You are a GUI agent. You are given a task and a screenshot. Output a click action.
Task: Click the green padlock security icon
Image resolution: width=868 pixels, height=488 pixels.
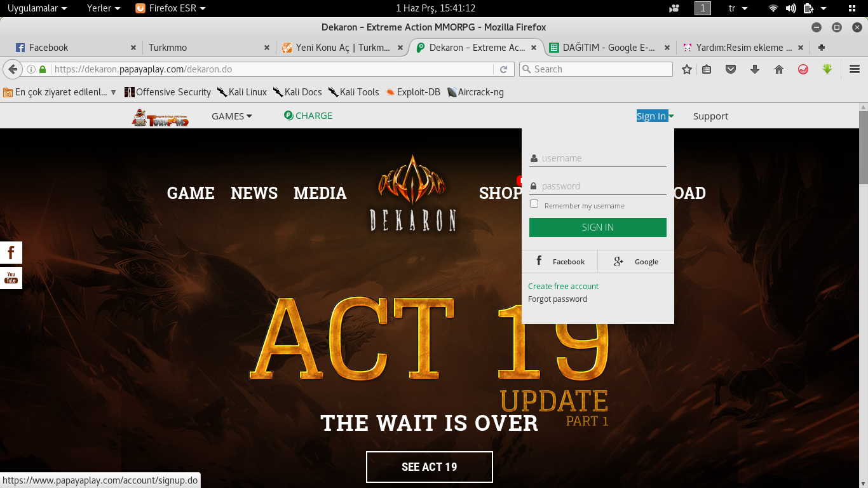click(43, 69)
